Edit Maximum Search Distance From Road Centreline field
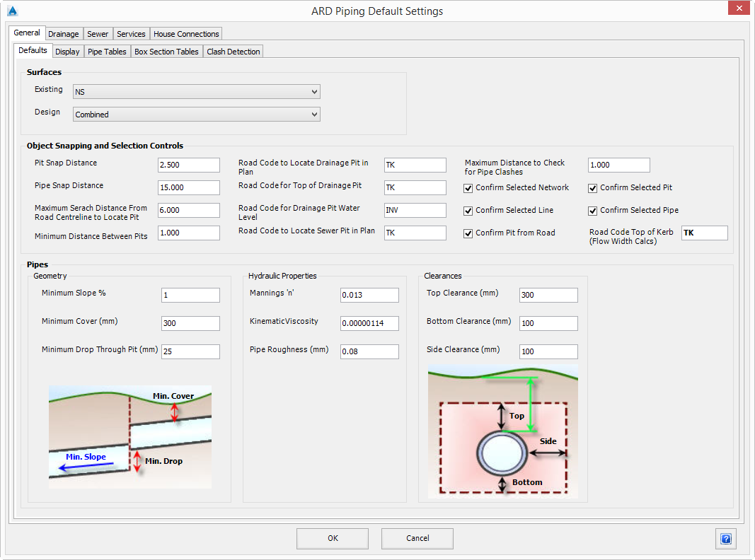 pyautogui.click(x=189, y=210)
